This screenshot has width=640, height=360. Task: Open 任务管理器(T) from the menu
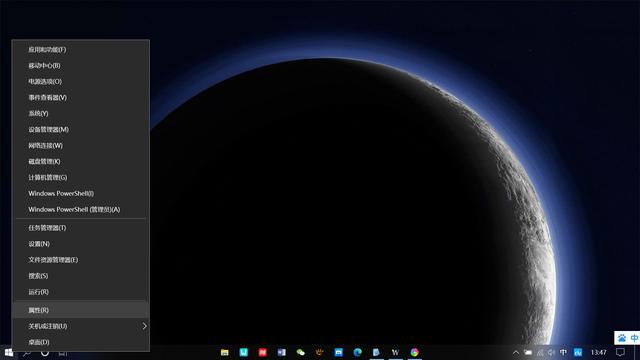point(80,228)
